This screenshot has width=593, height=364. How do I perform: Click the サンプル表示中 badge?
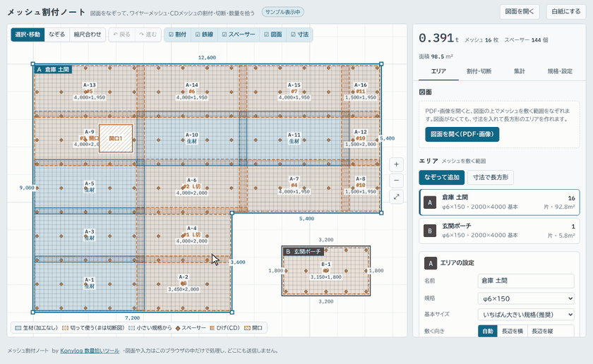point(282,12)
